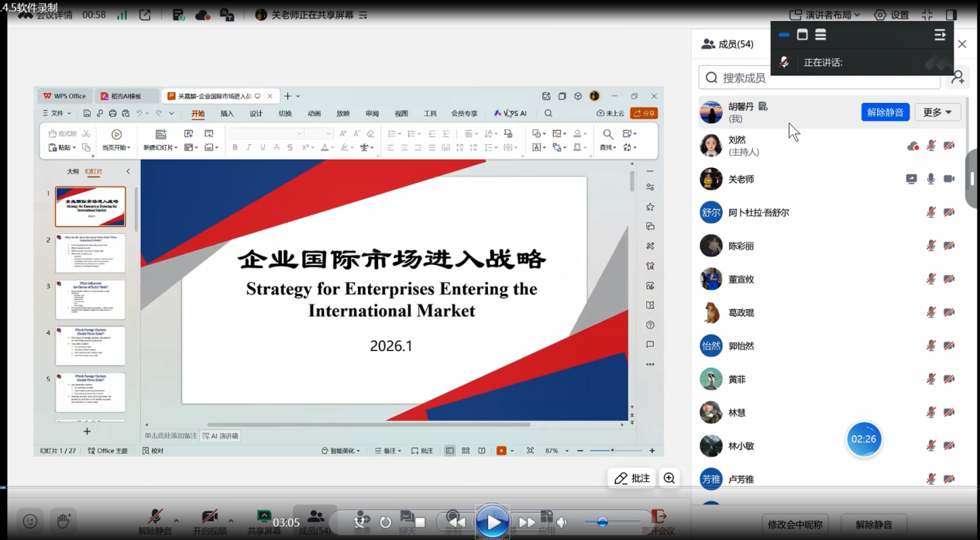Screen dimensions: 980x540
Task: Open the 文件 menu dropdown in WPS
Action: pyautogui.click(x=57, y=113)
